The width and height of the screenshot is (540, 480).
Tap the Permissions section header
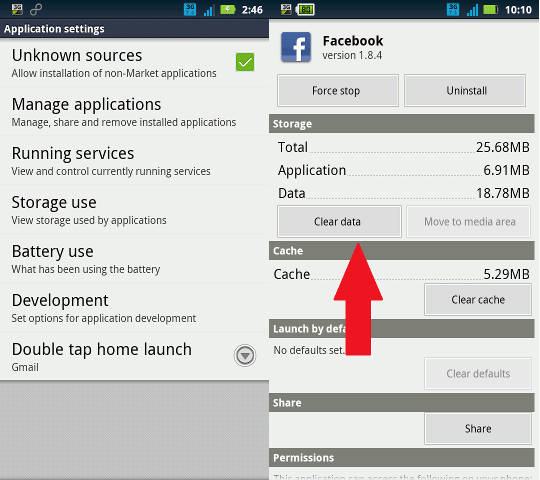(x=402, y=458)
